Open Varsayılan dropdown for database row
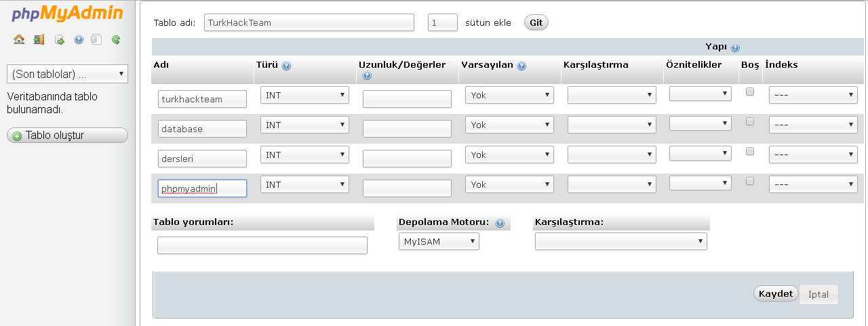The width and height of the screenshot is (868, 326). 509,125
